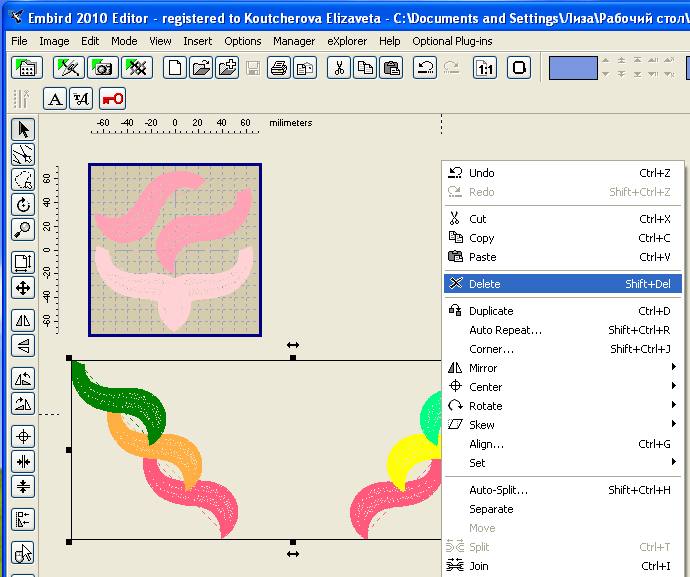The width and height of the screenshot is (690, 577).
Task: Click the blue color swatch in toolbar
Action: [573, 68]
